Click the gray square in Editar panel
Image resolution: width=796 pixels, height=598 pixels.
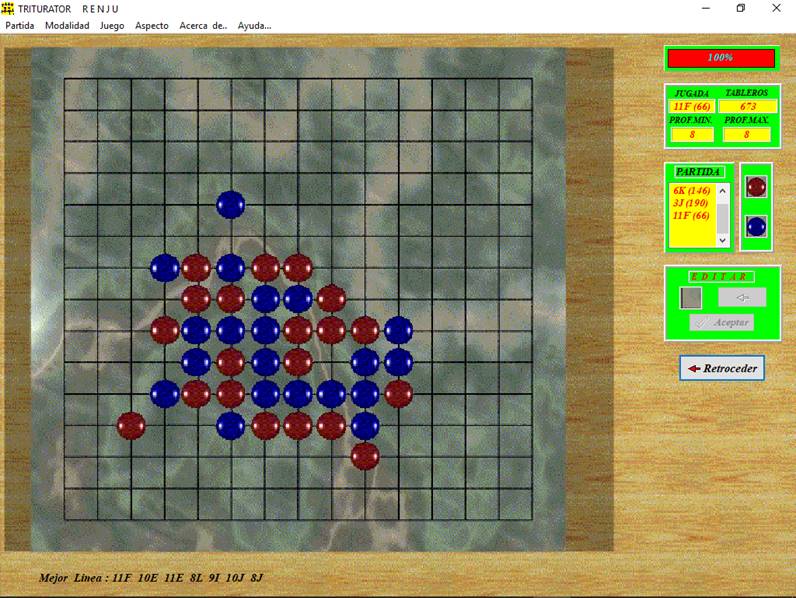pyautogui.click(x=690, y=297)
